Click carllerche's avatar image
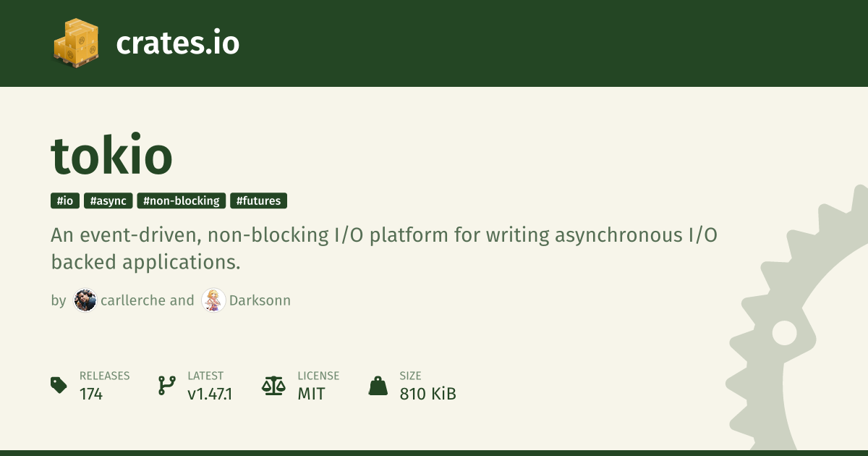 pos(85,300)
